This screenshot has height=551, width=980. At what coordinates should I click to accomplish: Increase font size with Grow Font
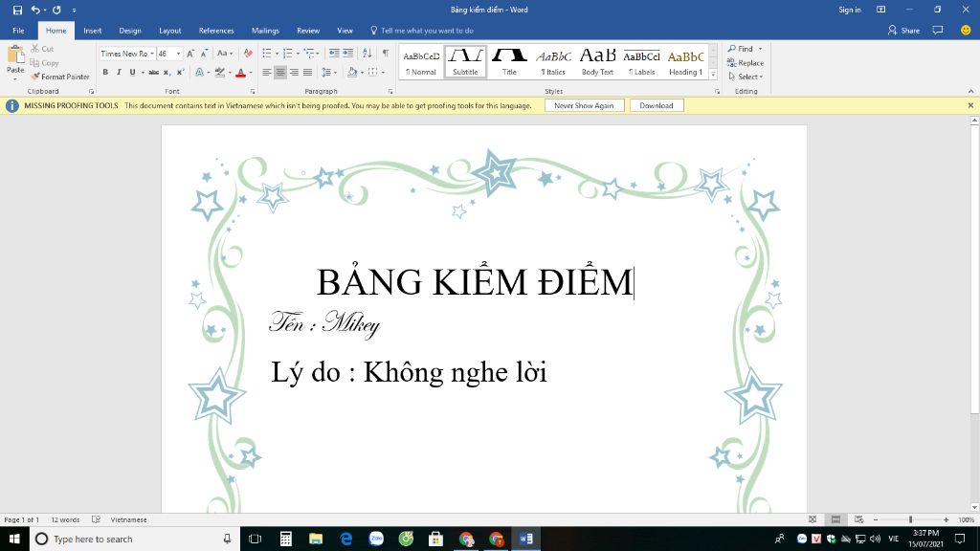click(x=190, y=54)
